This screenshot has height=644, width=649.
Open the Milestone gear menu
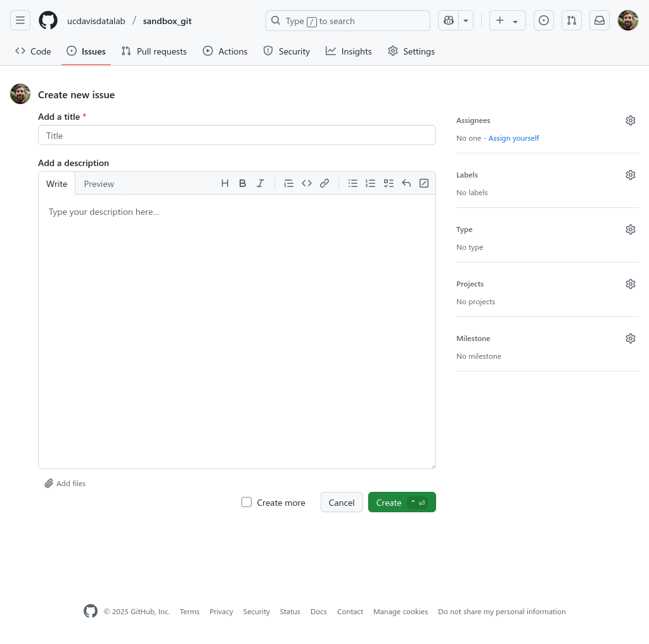point(630,338)
